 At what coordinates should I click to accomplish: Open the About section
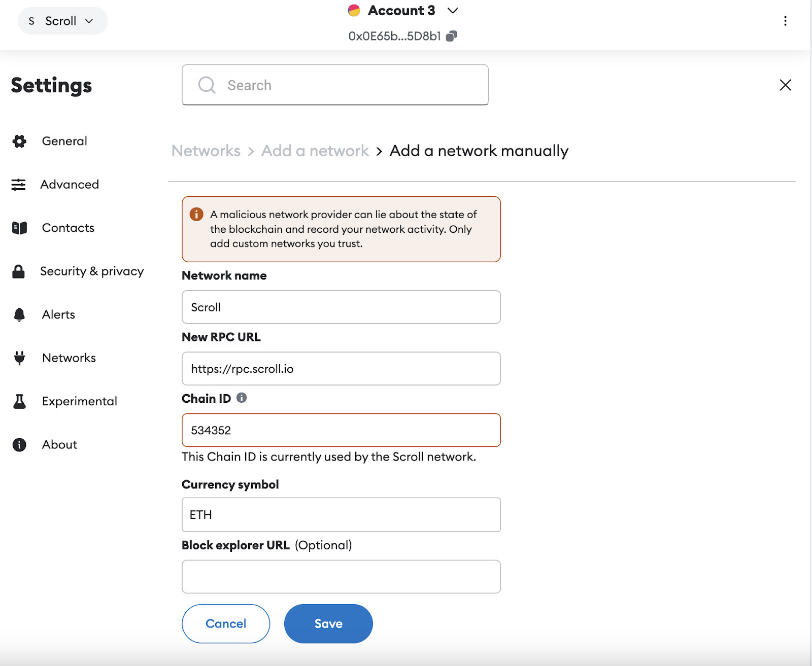[59, 445]
